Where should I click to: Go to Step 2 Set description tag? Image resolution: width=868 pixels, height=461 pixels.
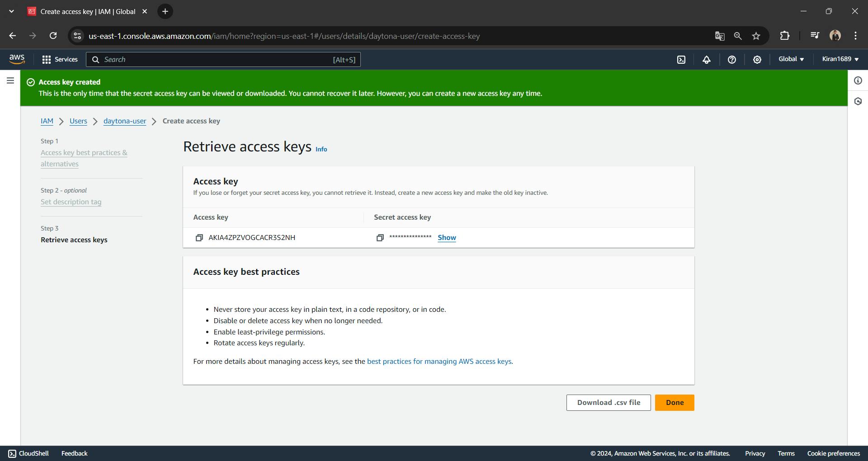[x=71, y=202]
